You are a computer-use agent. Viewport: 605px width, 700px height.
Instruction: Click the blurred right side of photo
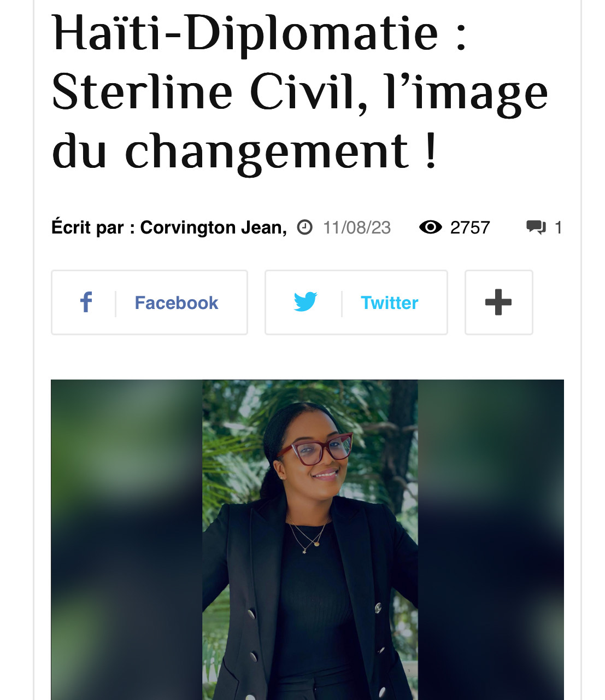(491, 540)
